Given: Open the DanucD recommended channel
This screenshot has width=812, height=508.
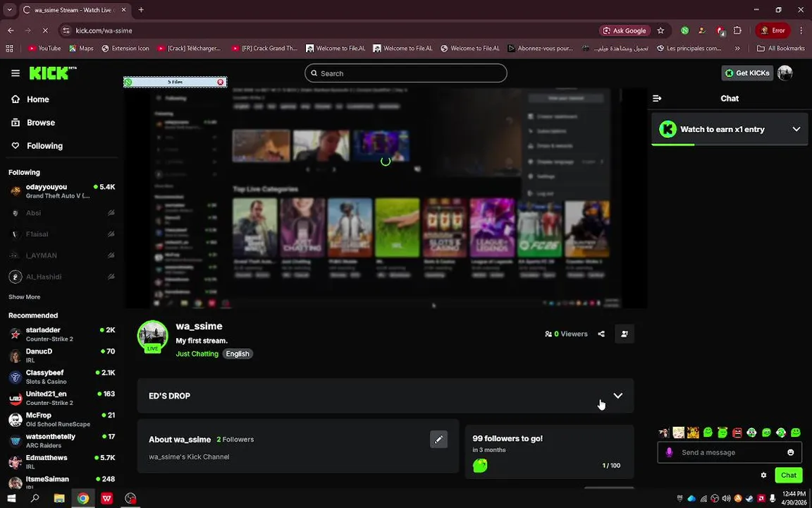Looking at the screenshot, I should pos(62,356).
